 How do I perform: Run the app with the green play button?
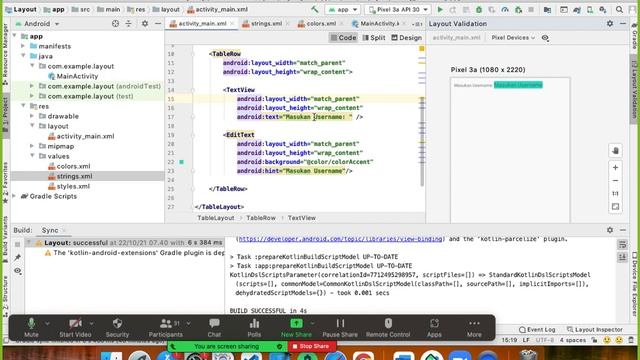click(x=440, y=9)
